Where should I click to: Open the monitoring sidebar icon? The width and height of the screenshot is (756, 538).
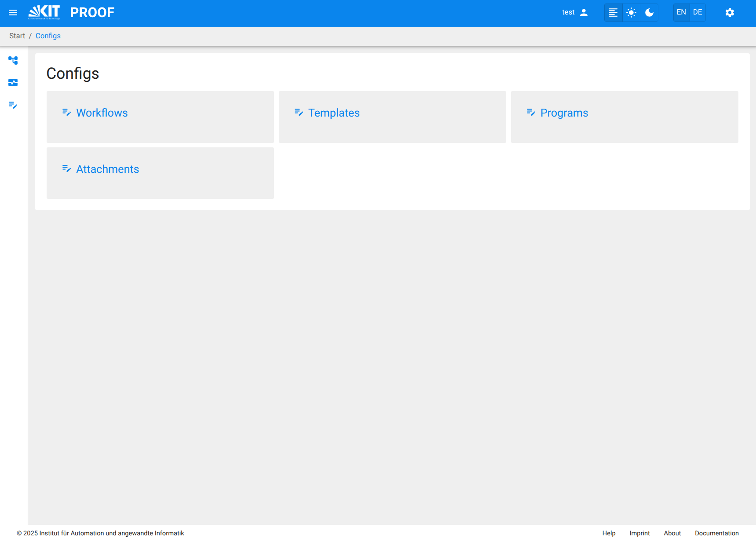(x=13, y=83)
